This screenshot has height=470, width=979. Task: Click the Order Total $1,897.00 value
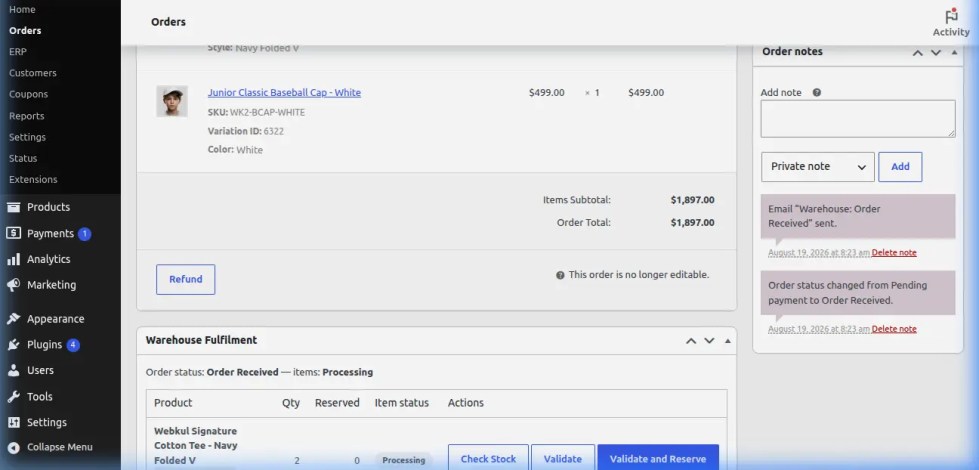pos(692,222)
